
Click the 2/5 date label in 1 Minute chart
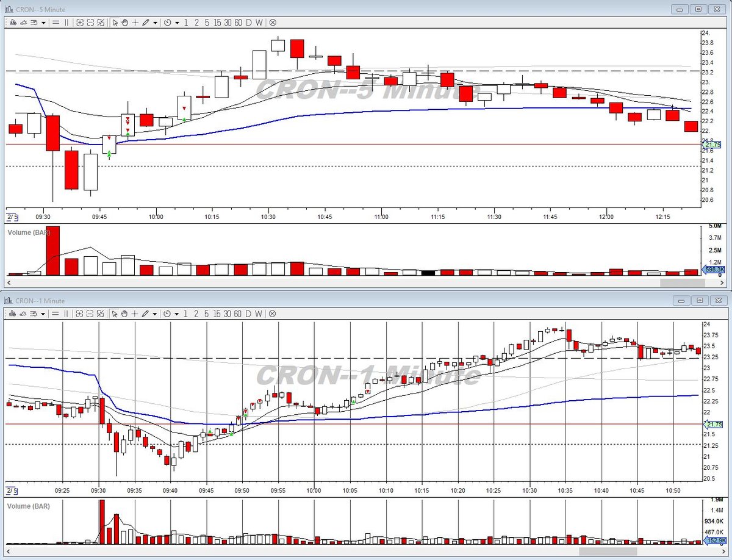(12, 490)
